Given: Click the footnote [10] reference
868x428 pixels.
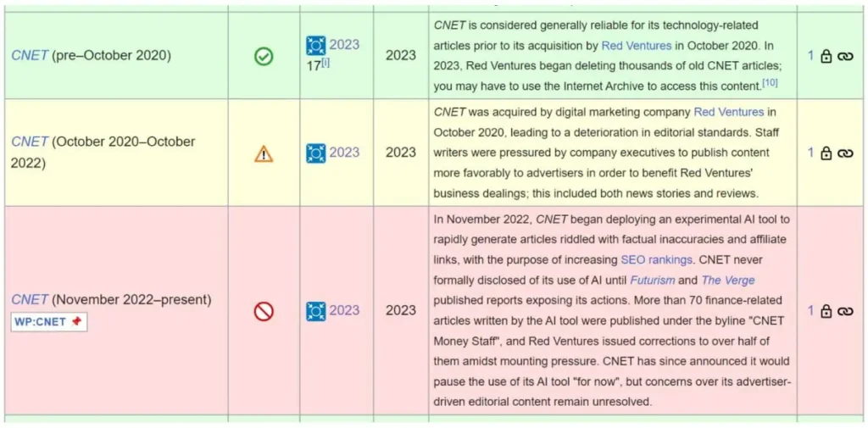Looking at the screenshot, I should coord(770,82).
